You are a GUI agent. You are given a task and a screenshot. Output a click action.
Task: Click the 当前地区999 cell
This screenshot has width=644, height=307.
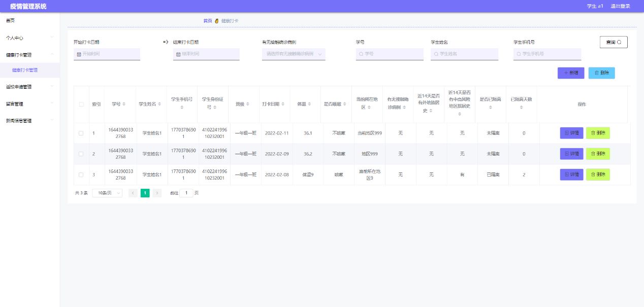click(370, 133)
